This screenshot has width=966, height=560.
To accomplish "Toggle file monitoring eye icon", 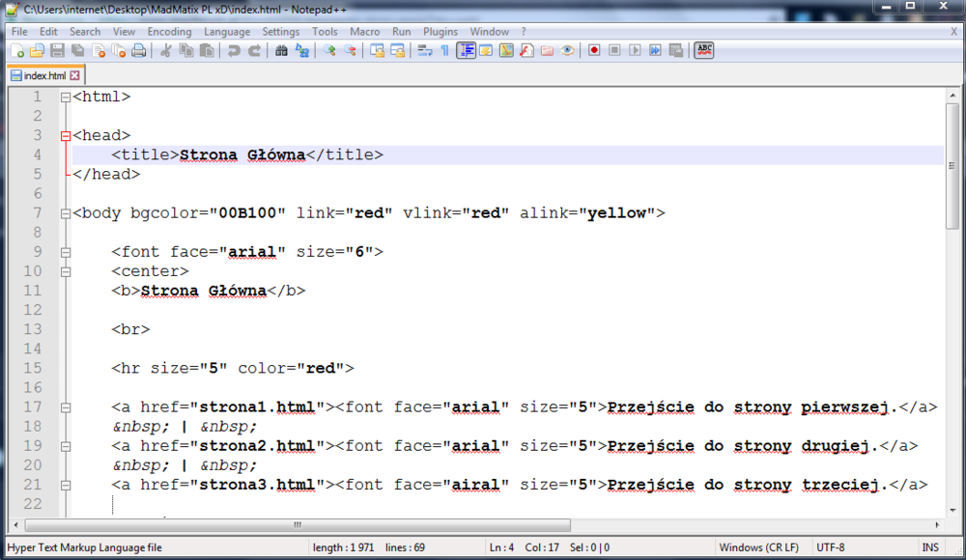I will 567,50.
